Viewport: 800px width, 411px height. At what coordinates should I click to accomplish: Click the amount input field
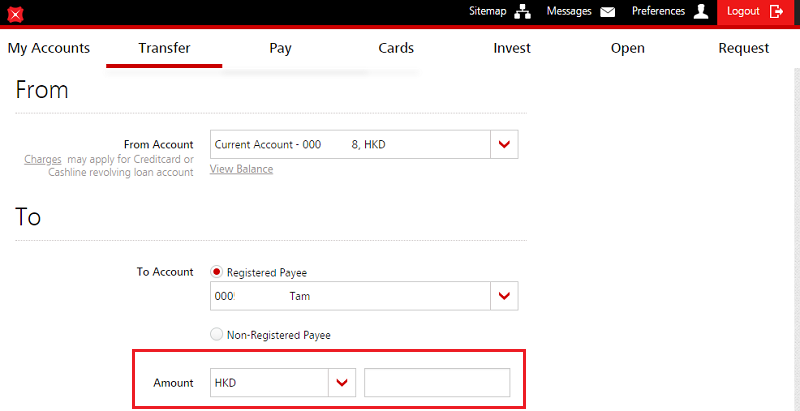tap(437, 383)
